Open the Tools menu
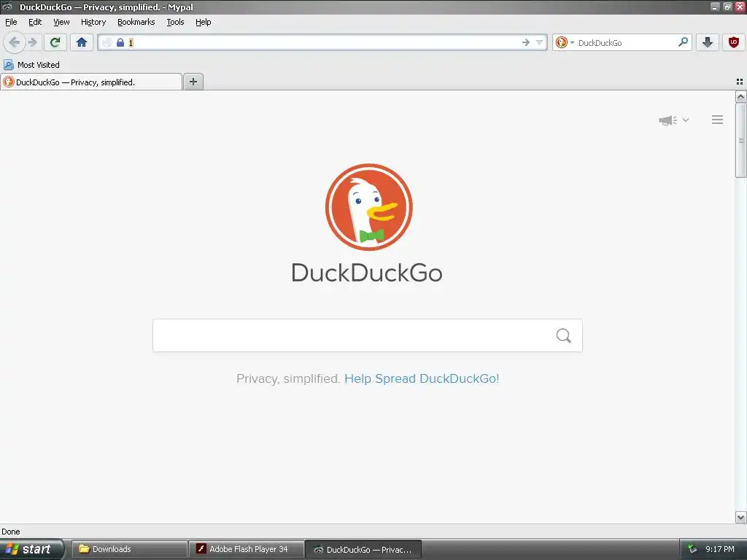The image size is (747, 560). [175, 22]
